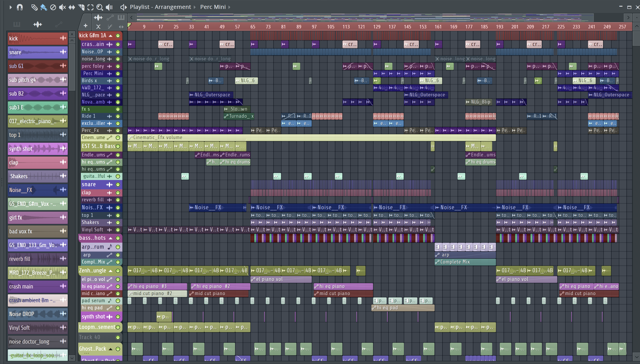The height and width of the screenshot is (364, 640).
Task: Select the Delete tool
Action: [53, 7]
